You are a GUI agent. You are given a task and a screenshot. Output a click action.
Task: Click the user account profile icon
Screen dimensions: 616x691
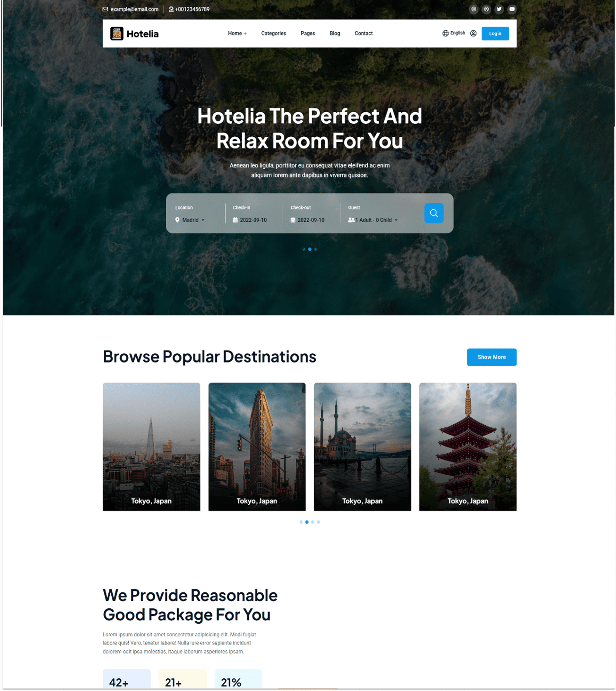[x=474, y=33]
